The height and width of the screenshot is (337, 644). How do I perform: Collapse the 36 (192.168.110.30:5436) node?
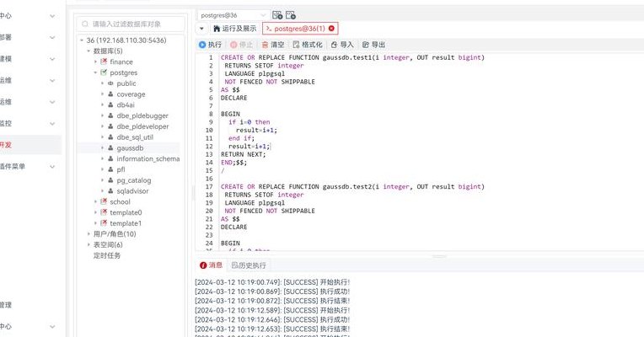pos(82,40)
